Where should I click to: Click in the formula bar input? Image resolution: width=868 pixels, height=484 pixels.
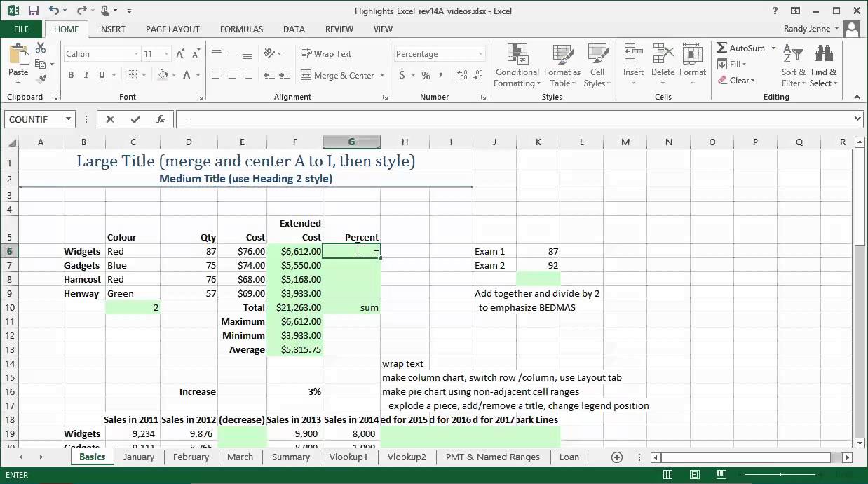(515, 119)
